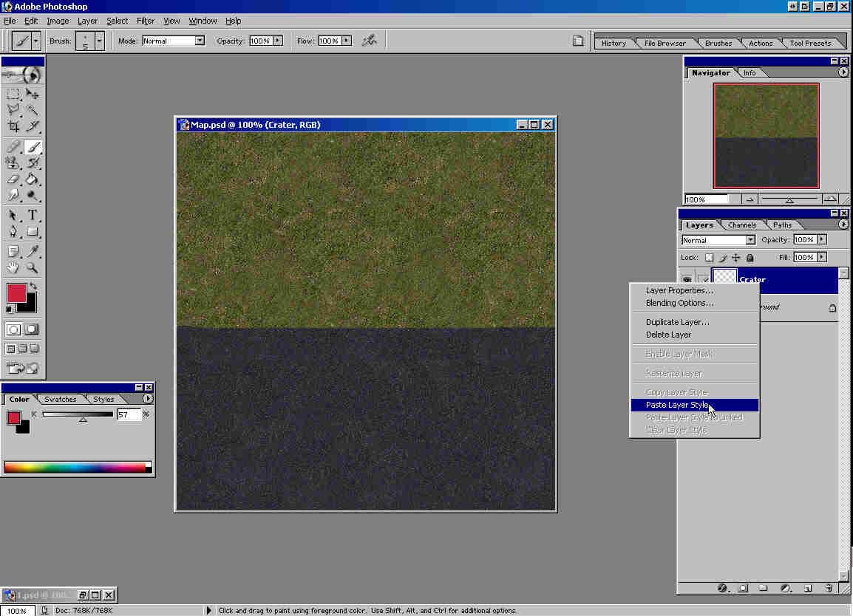
Task: Switch to the Channels tab
Action: point(741,225)
